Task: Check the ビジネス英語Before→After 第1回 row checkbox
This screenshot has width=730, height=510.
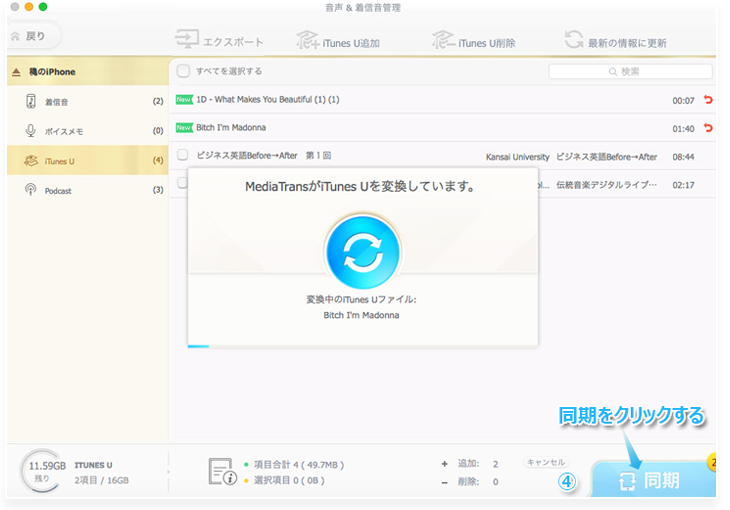Action: click(183, 155)
